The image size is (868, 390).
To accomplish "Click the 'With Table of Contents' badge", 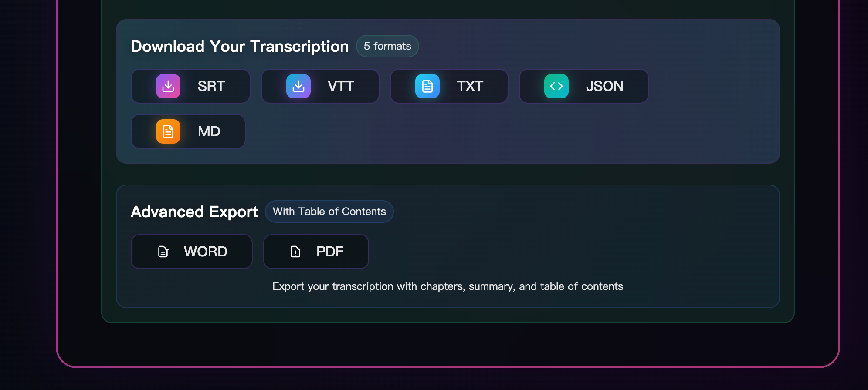I will [x=329, y=211].
